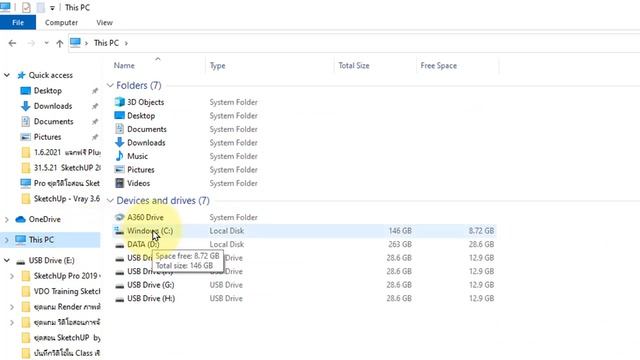This screenshot has height=360, width=640.
Task: Open the File ribbon tab
Action: (x=18, y=22)
